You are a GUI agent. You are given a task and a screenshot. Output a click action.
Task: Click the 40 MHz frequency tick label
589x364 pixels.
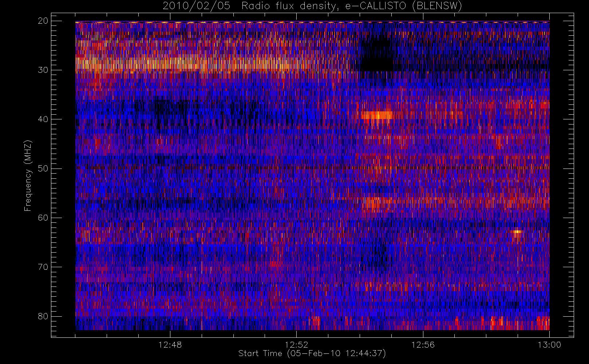tap(43, 119)
